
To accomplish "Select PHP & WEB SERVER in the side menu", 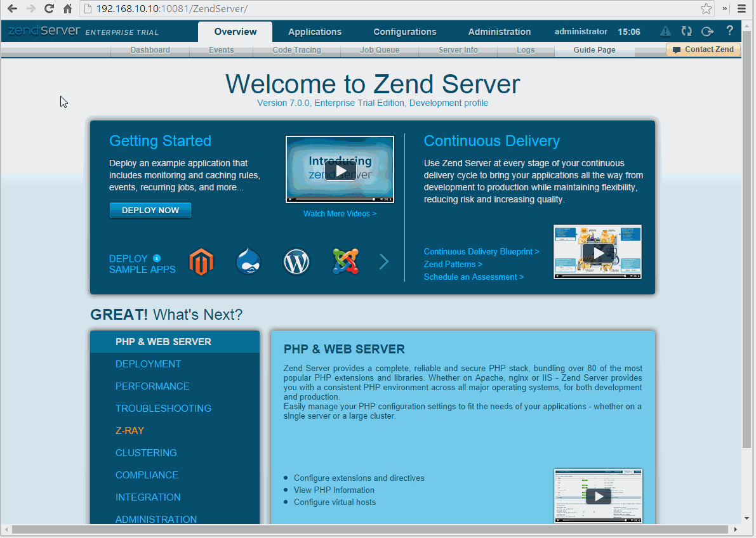I will (175, 342).
